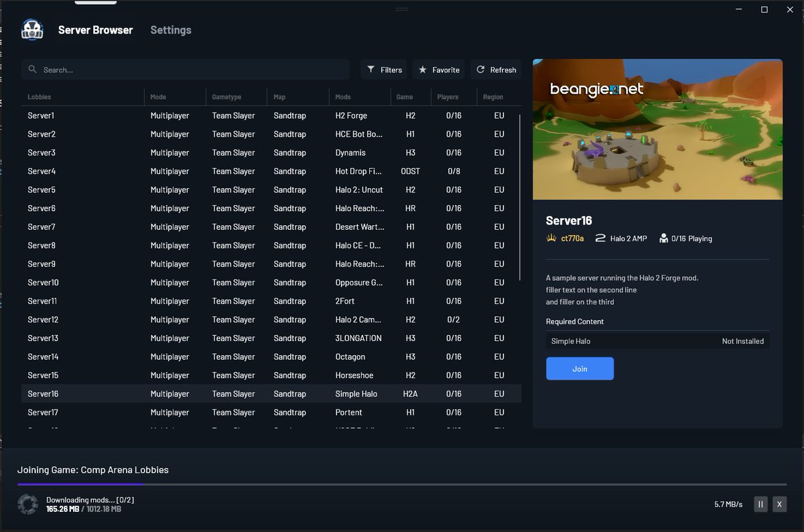Click the star icon in Favorite
Image resolution: width=804 pixels, height=532 pixels.
click(423, 70)
